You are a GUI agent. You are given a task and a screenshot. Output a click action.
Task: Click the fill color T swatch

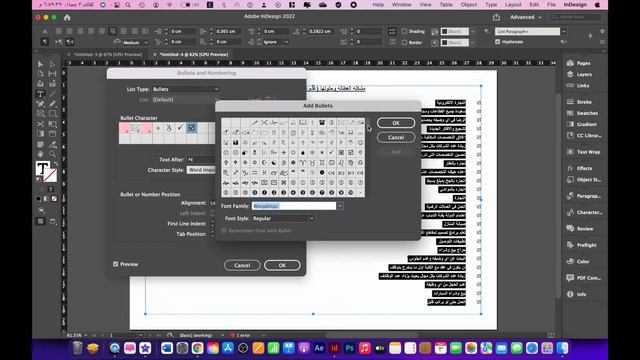point(42,168)
